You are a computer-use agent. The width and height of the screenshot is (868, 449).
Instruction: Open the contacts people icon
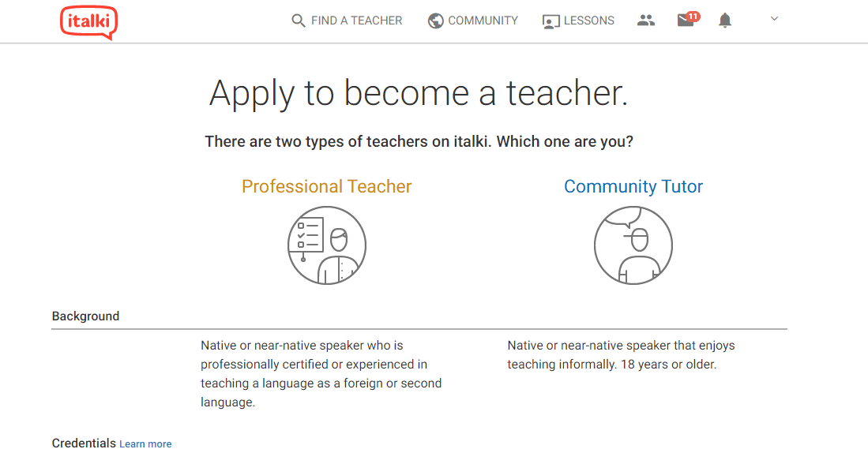646,21
